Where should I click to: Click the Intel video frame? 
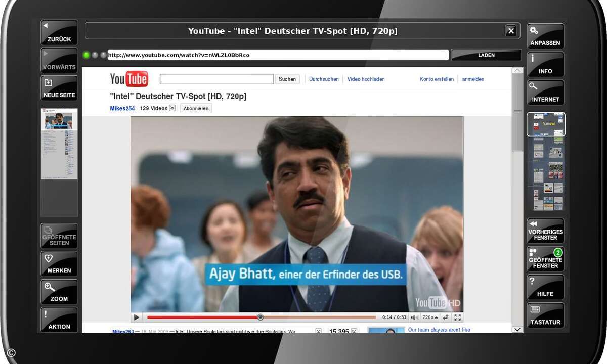(x=297, y=214)
